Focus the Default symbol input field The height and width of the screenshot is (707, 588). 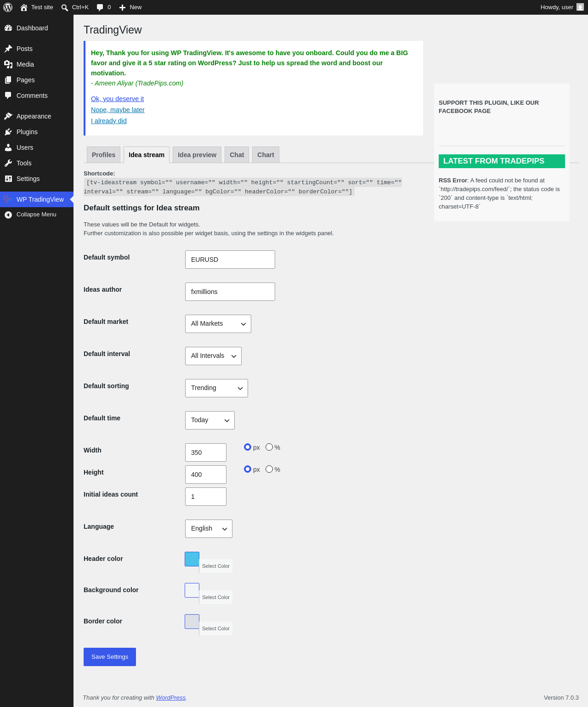pos(230,260)
